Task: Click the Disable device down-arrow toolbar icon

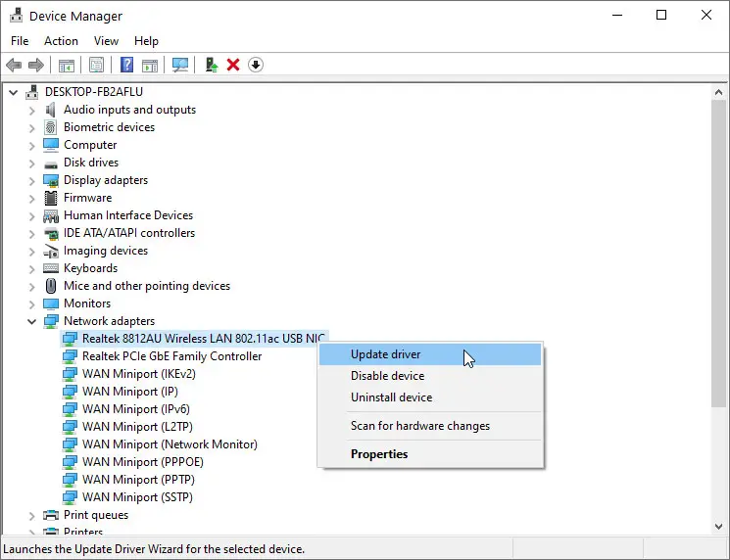Action: click(256, 65)
